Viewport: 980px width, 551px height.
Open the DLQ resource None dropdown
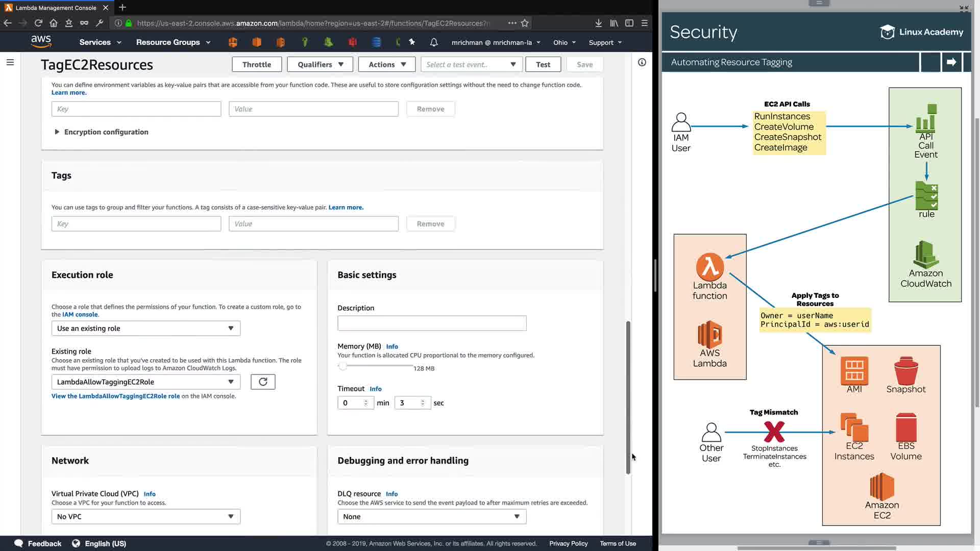tap(431, 516)
